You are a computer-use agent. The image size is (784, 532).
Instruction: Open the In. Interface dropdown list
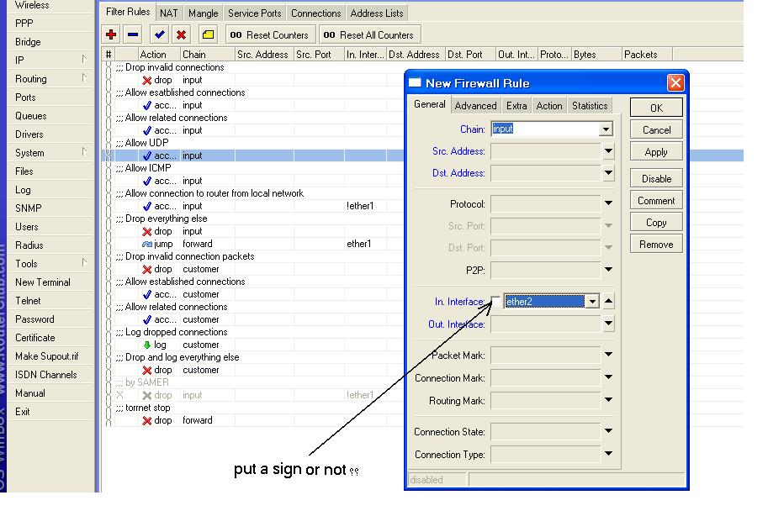pos(592,302)
